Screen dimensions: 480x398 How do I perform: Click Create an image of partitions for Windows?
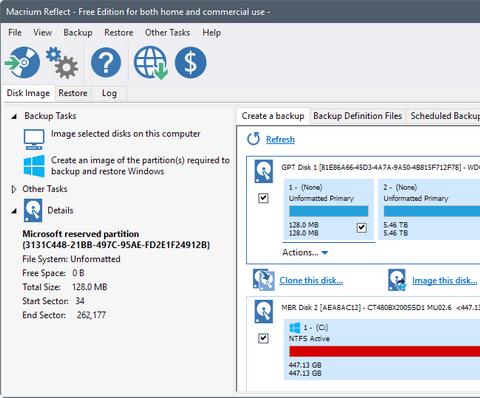(140, 166)
